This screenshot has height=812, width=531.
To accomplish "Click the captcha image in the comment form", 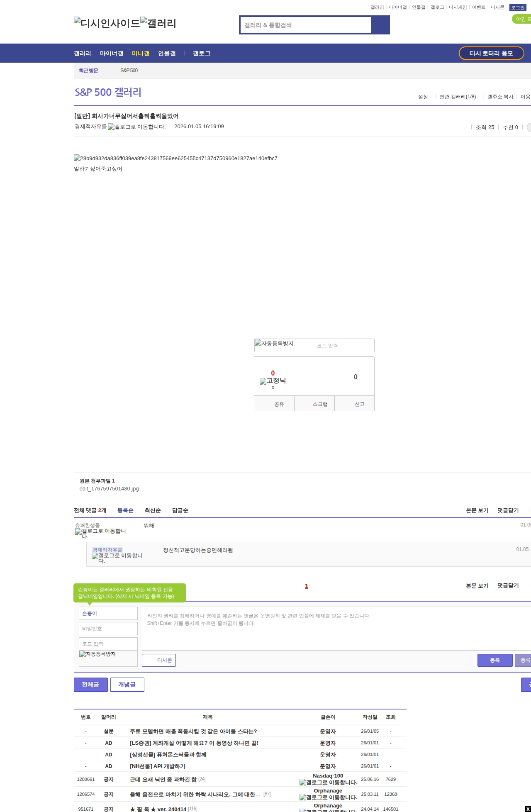I will tap(97, 654).
